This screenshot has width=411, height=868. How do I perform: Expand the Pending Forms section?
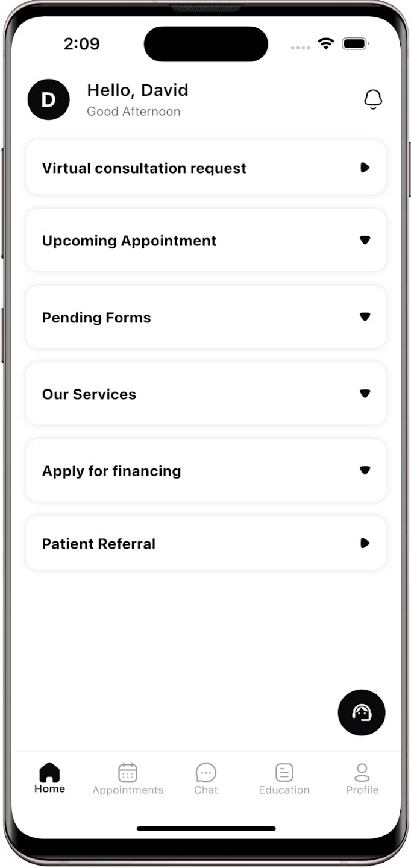tap(365, 316)
